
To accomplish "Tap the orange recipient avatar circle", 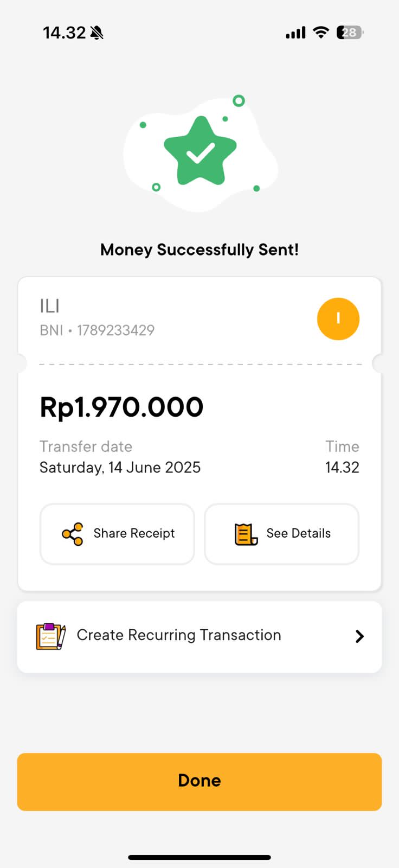I will click(338, 319).
